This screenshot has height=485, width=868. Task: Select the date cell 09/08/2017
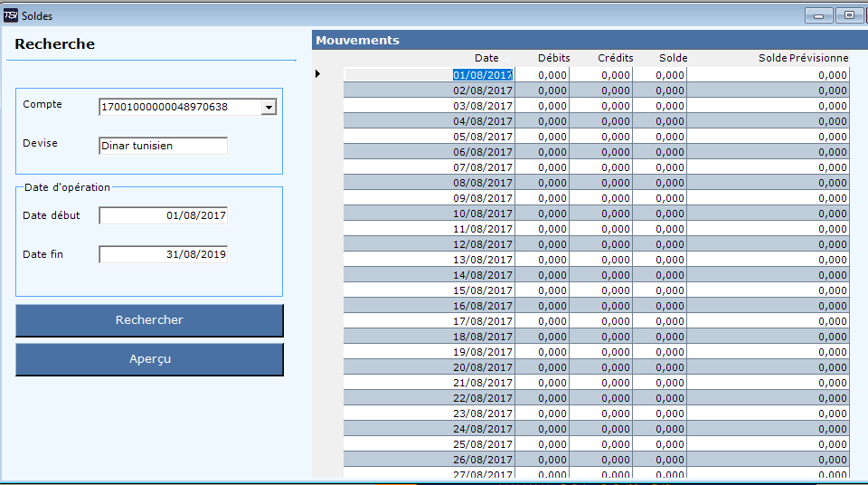[x=429, y=198]
